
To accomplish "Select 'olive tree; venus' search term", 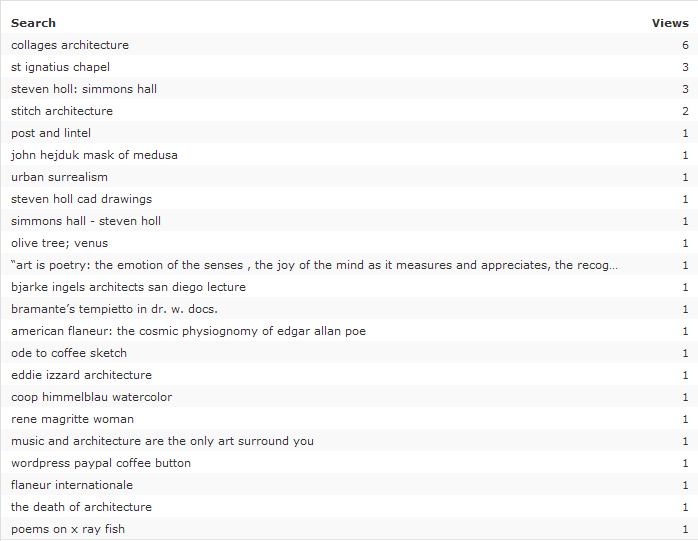I will (59, 243).
